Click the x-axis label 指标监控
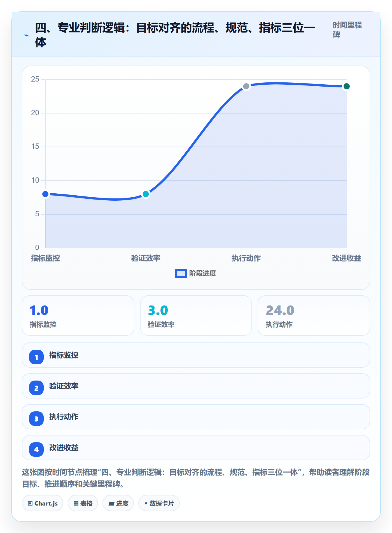392x533 pixels. (45, 258)
